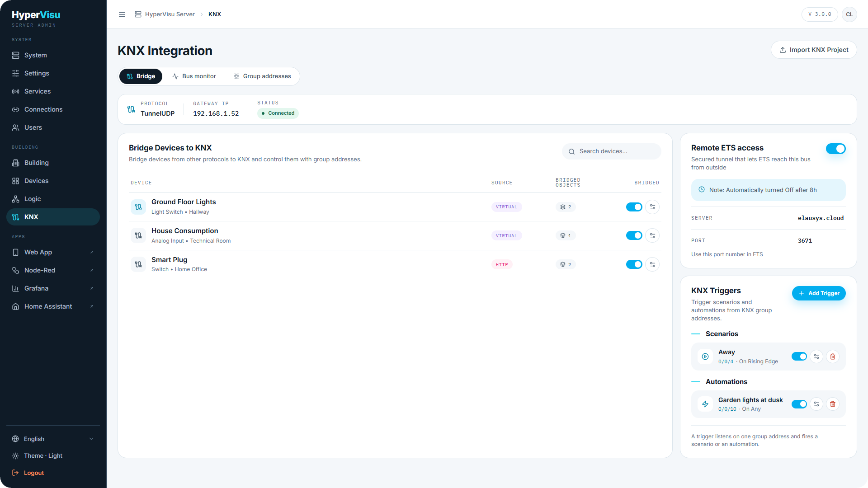Toggle House Consumption bridged switch
The image size is (868, 488).
[x=634, y=235]
